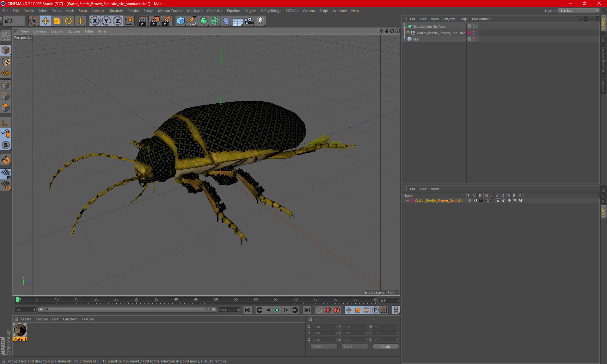Open the Layers side tab

(x=603, y=212)
